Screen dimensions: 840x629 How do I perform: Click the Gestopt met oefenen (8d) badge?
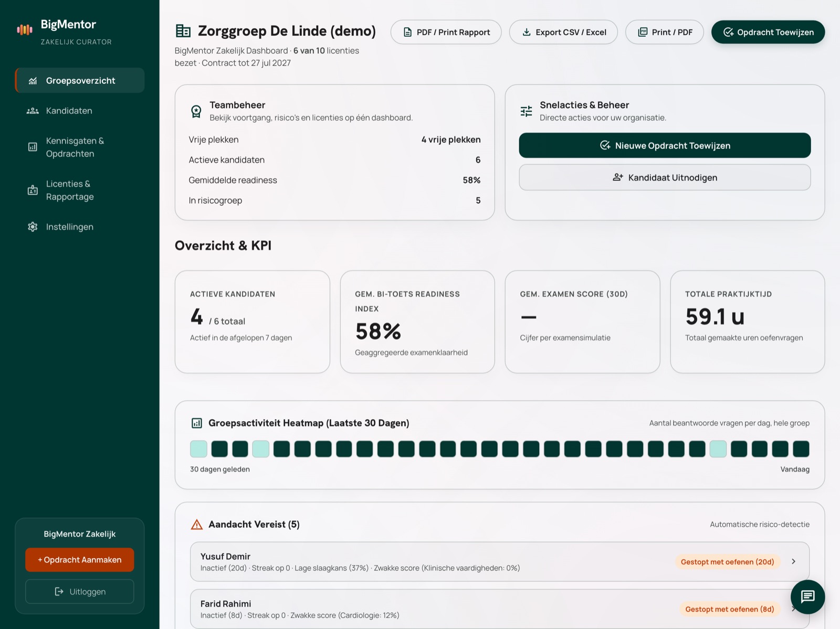[x=729, y=609]
